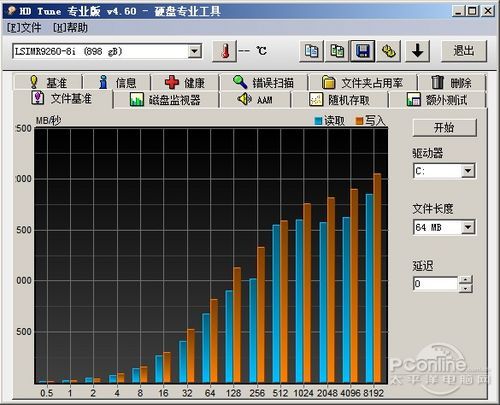The image size is (500, 405).
Task: Switch to the 磁盘监视器 tab
Action: tap(166, 100)
